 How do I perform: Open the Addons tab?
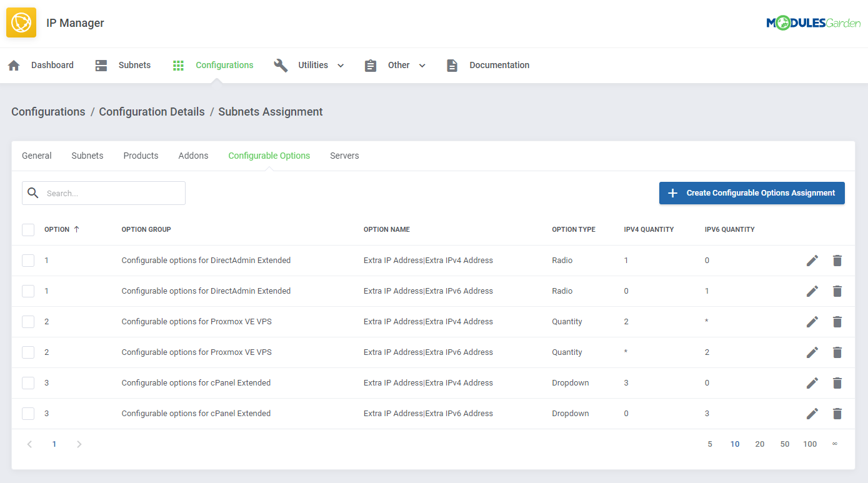pyautogui.click(x=193, y=156)
